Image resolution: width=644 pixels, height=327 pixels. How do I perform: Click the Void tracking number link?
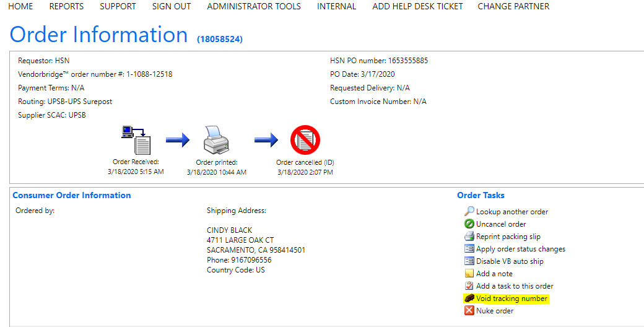pos(511,299)
